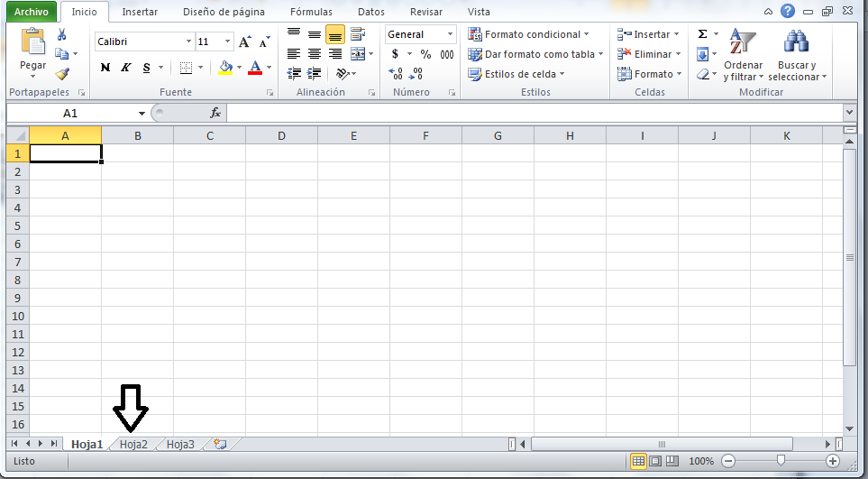Apply percent style format icon
Screen dimensions: 868x479
click(425, 54)
